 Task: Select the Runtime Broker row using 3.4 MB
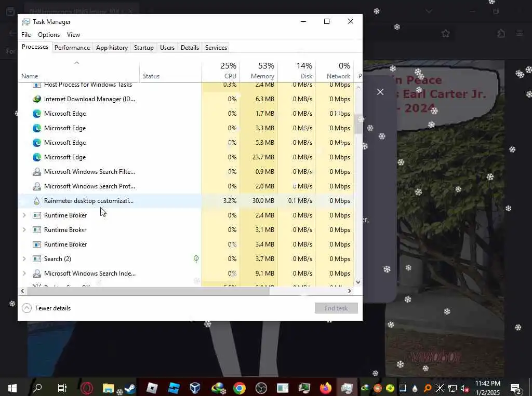(186, 244)
